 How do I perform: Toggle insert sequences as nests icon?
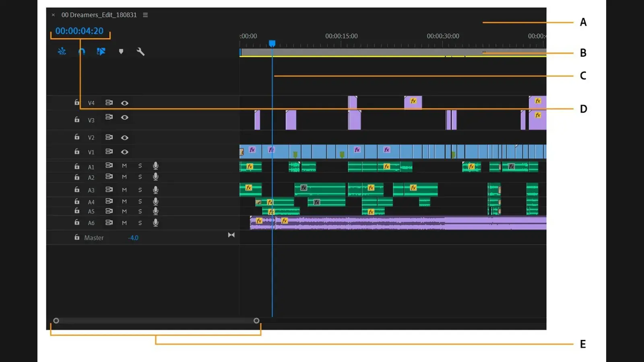pos(62,51)
